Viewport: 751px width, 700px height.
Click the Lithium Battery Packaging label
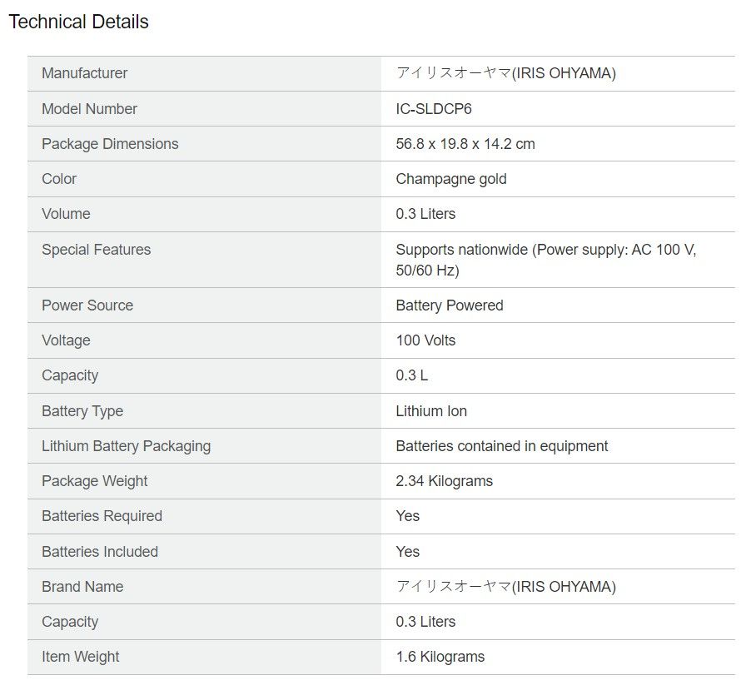(126, 446)
